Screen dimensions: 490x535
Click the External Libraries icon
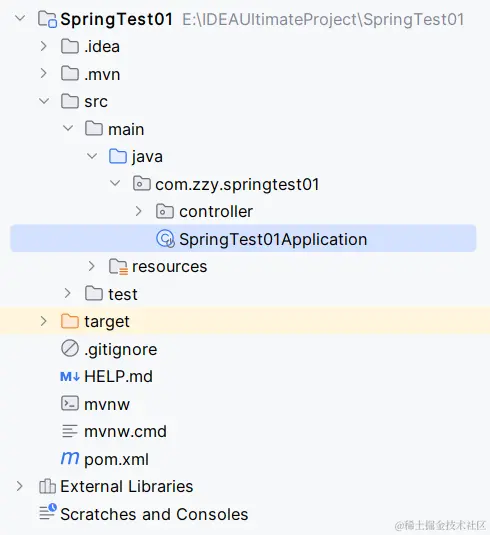47,486
